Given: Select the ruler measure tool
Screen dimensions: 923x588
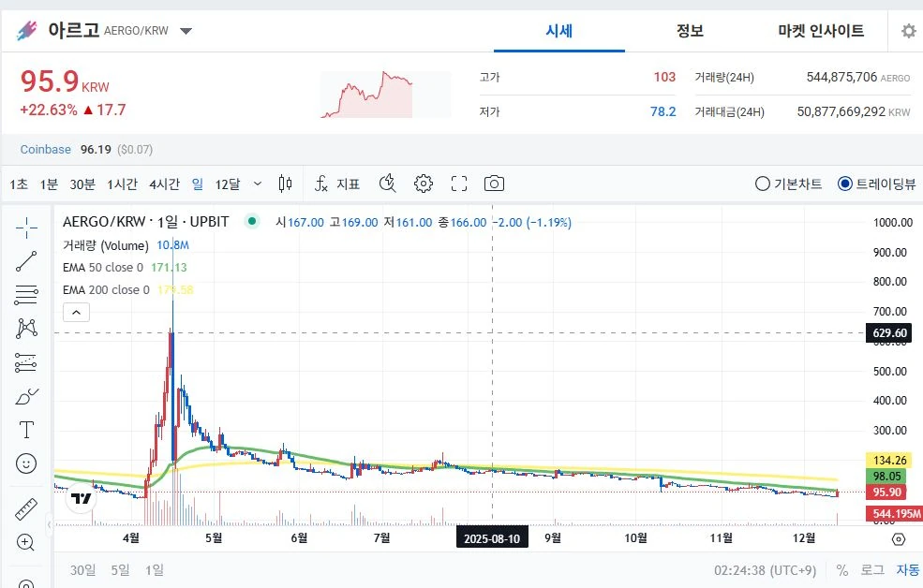Looking at the screenshot, I should coord(26,509).
